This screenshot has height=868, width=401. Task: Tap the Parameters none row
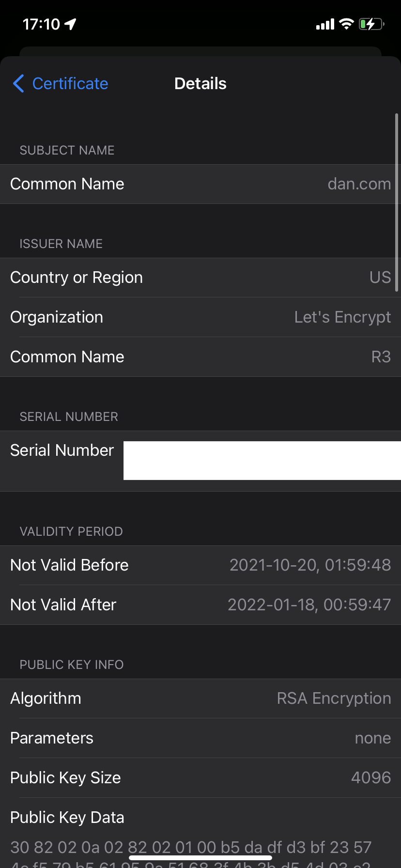pyautogui.click(x=200, y=738)
